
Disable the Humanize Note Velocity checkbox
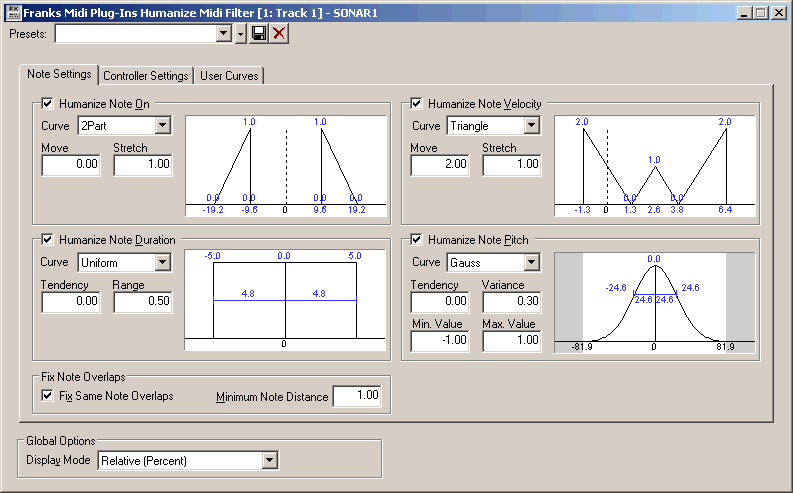(416, 104)
